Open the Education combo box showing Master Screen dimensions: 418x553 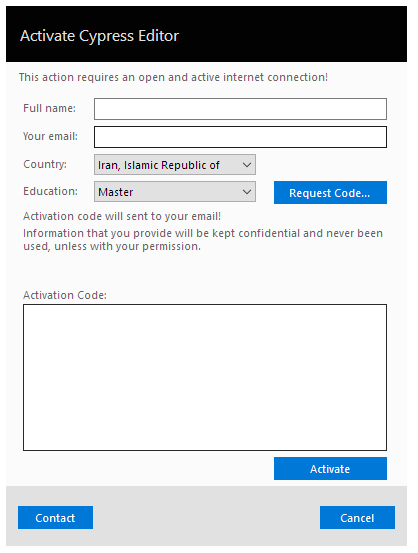click(x=175, y=192)
